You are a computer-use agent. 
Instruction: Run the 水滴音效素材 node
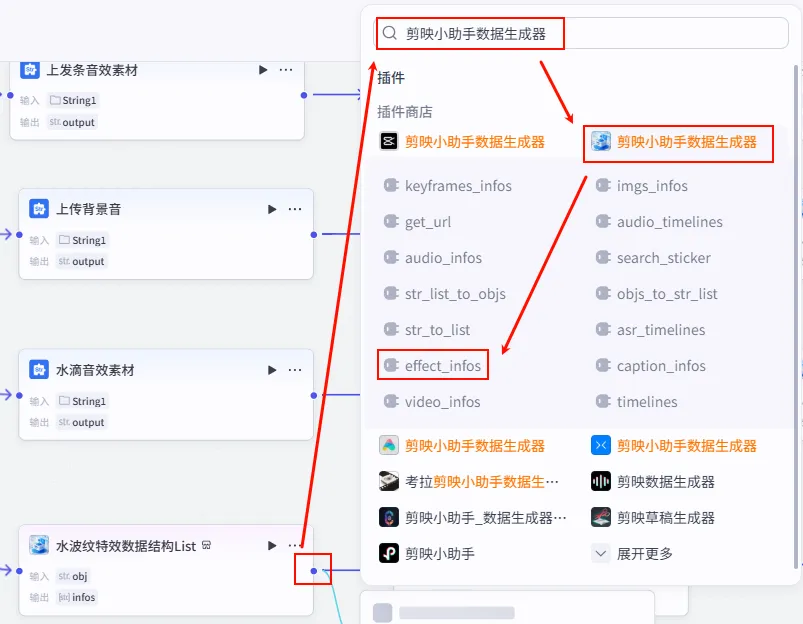click(x=272, y=370)
